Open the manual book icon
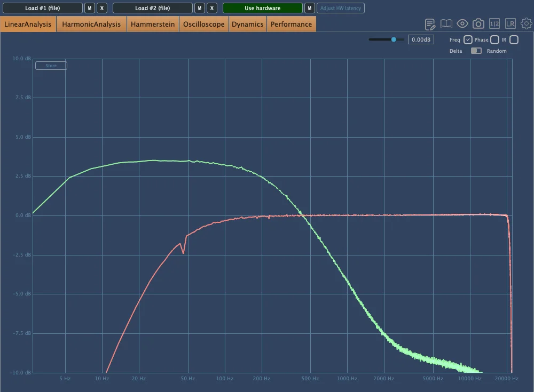This screenshot has width=534, height=392. [x=446, y=24]
